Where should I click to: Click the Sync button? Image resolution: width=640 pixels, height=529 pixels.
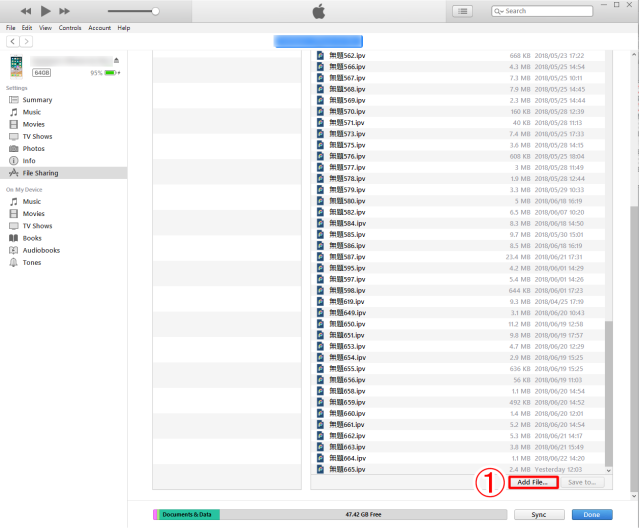coord(540,514)
